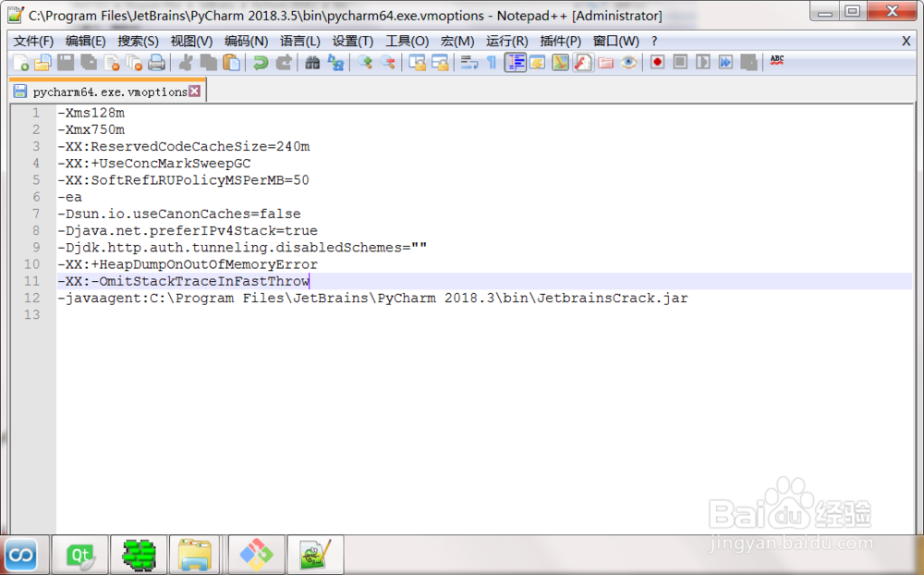Open the 语言(L) menu

coord(300,41)
